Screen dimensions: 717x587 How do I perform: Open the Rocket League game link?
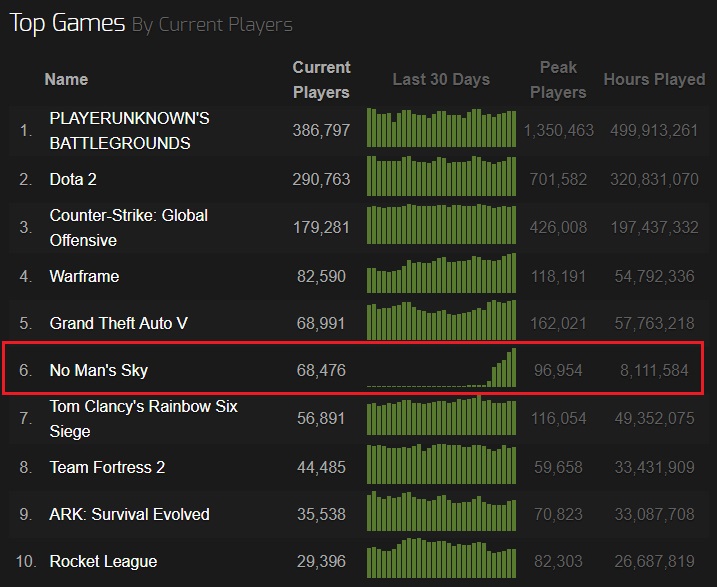103,561
